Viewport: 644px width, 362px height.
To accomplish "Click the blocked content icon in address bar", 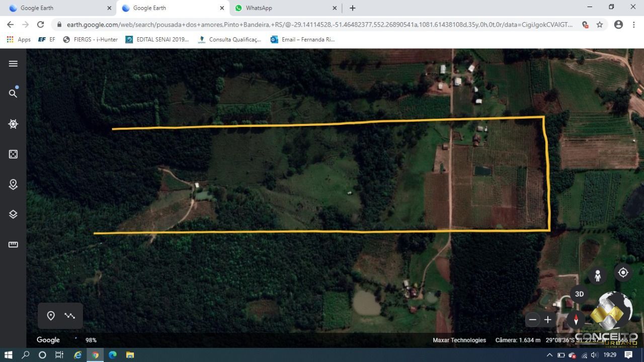I will point(585,24).
